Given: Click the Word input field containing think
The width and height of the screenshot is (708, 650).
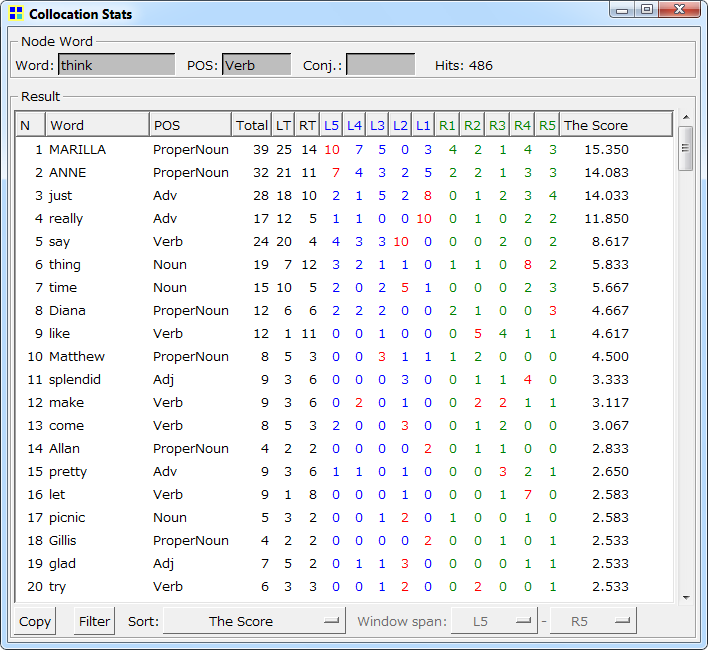Looking at the screenshot, I should tap(116, 65).
